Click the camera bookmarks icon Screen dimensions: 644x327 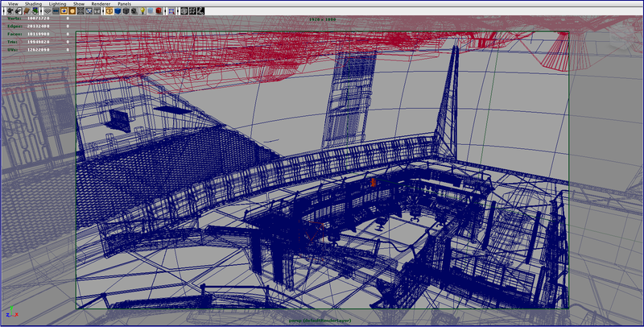click(26, 11)
